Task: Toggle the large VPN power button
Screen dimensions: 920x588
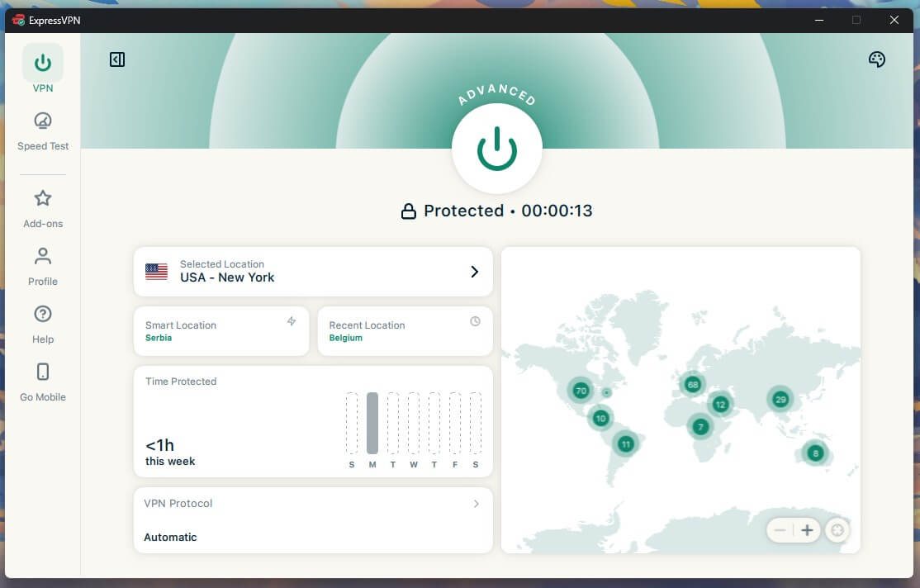Action: click(x=496, y=149)
